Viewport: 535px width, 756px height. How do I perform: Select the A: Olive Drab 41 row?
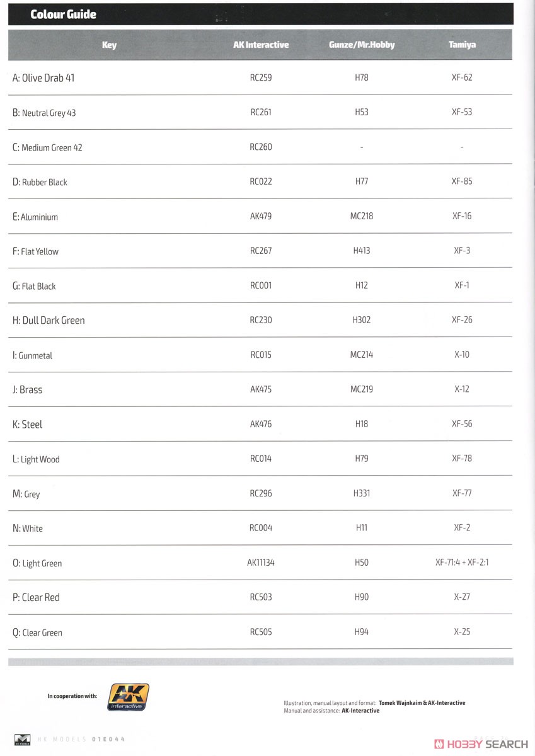[x=260, y=78]
